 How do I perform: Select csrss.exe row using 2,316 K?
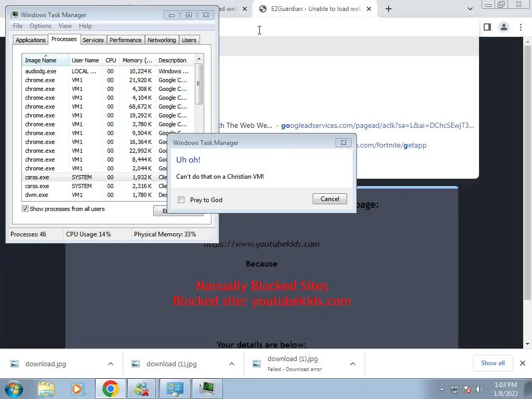[x=95, y=186]
